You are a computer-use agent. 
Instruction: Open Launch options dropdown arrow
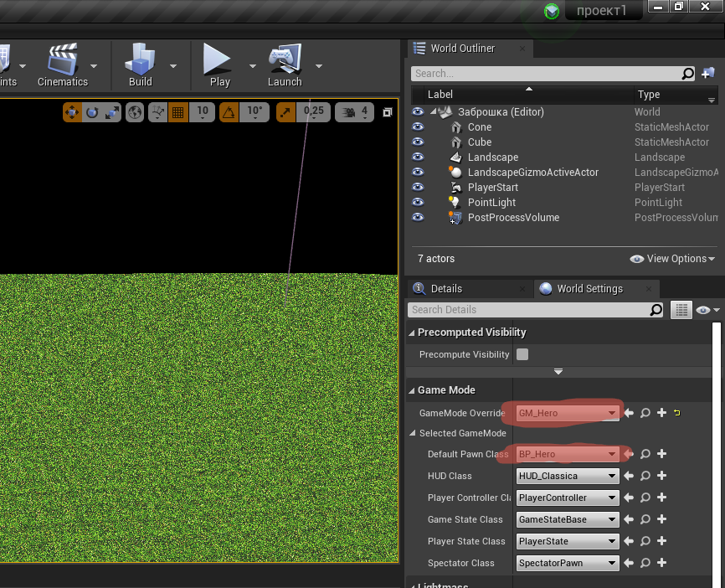point(319,66)
